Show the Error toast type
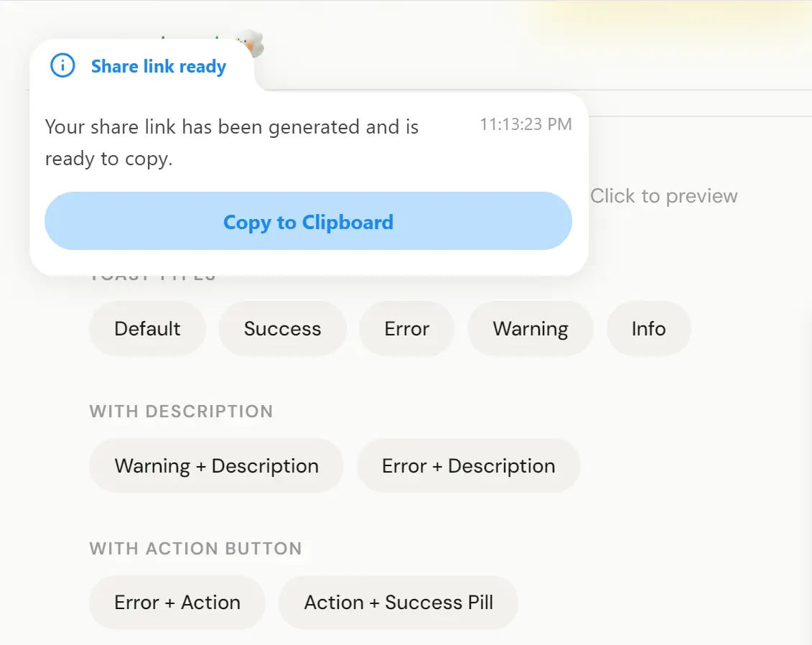812x645 pixels. point(406,329)
